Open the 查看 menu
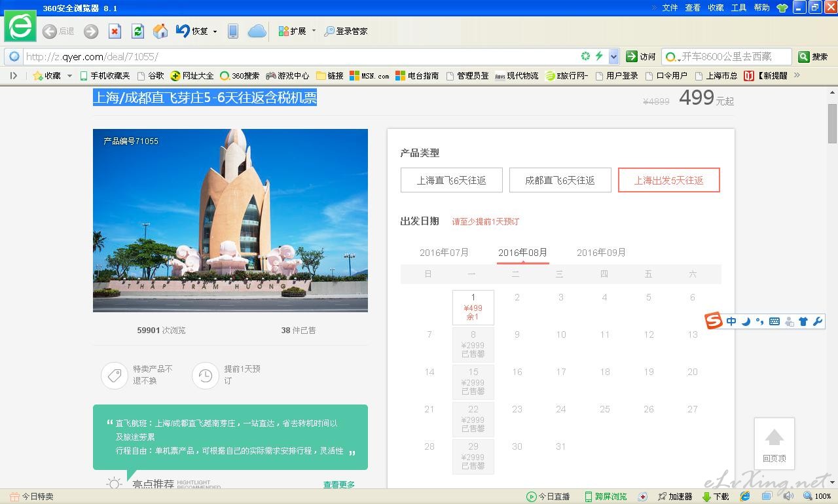Viewport: 838px width, 504px height. pos(693,8)
